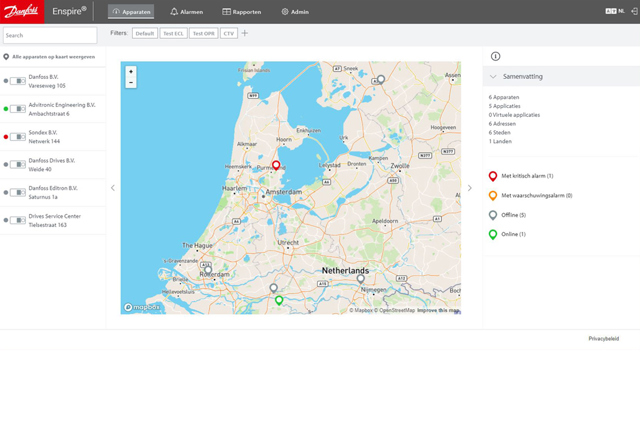Open the info icon in right panel
Image resolution: width=640 pixels, height=427 pixels.
click(x=495, y=56)
